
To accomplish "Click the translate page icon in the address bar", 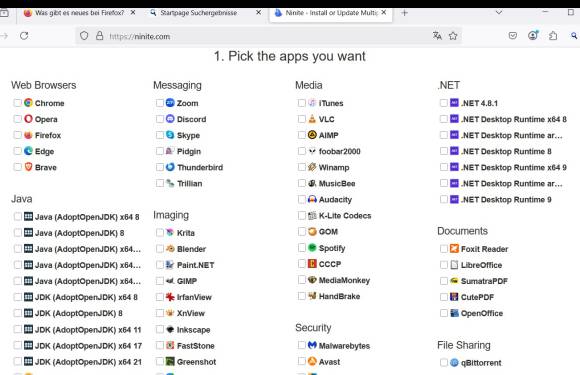I will 437,36.
